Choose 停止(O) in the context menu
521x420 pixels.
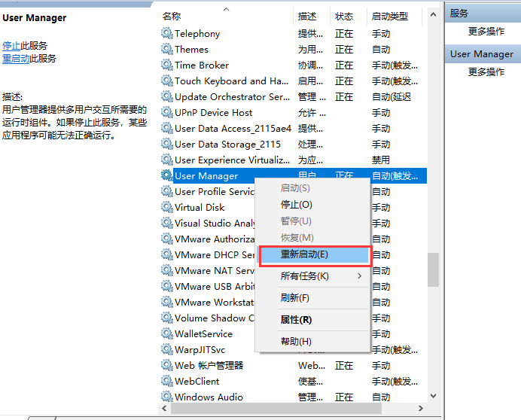coord(312,205)
